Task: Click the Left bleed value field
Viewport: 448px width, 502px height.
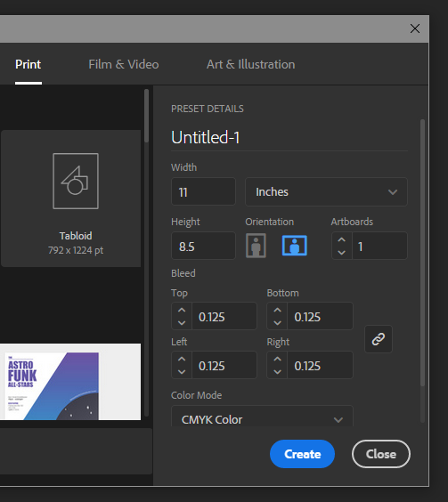Action: tap(224, 365)
